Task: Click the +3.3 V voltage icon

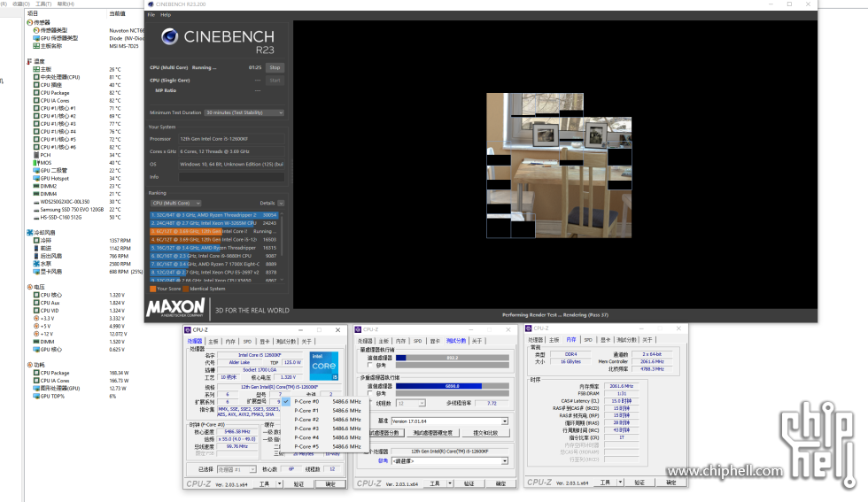Action: click(x=36, y=318)
